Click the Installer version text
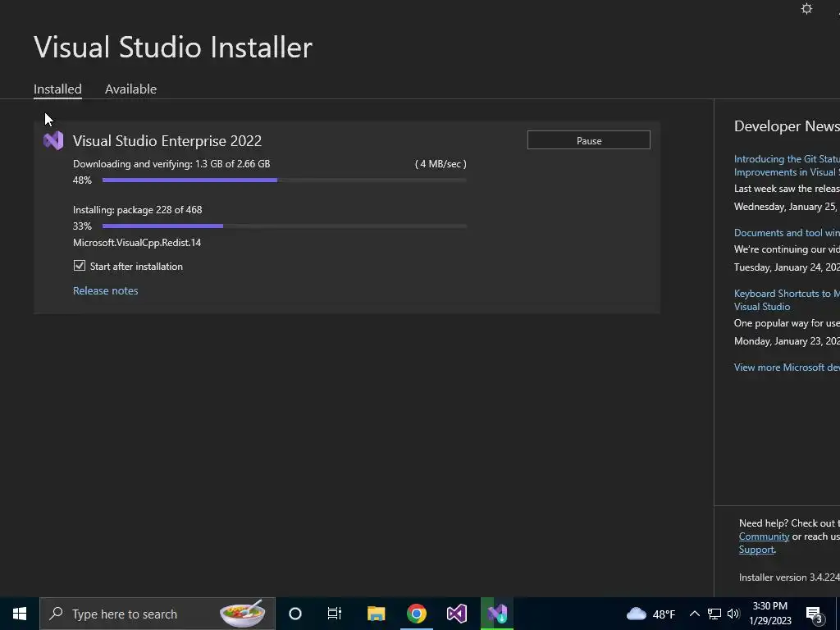The height and width of the screenshot is (630, 840). coord(789,577)
